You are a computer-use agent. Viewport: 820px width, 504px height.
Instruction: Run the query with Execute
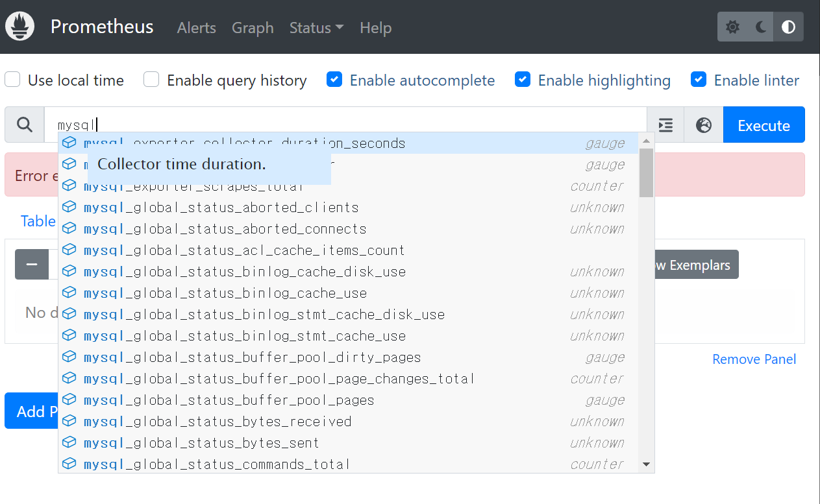pos(764,125)
